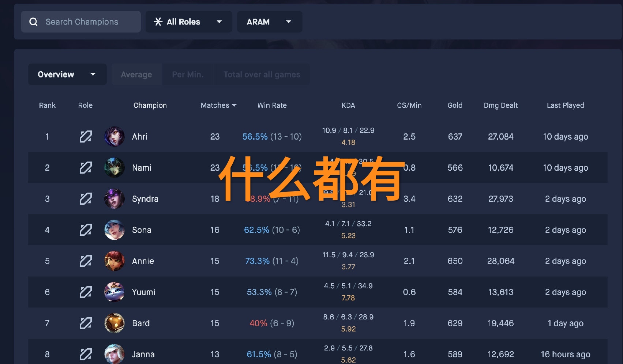Click the role icon beside Janna
The width and height of the screenshot is (623, 364).
click(x=85, y=354)
